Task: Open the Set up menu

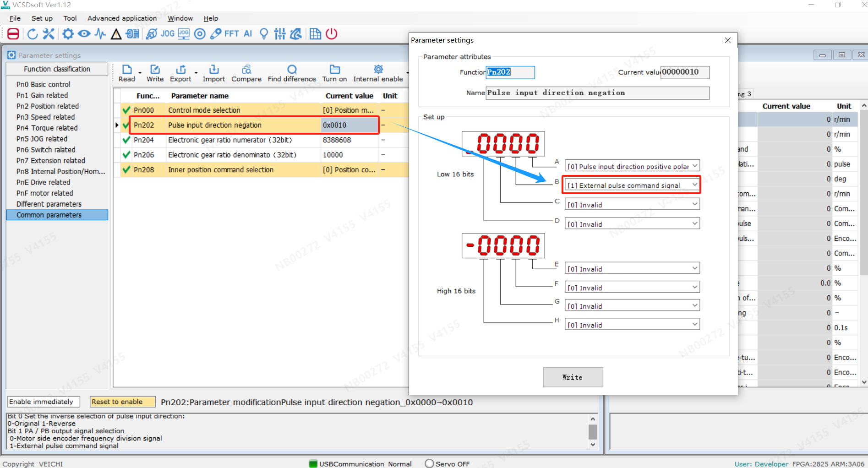Action: coord(42,18)
